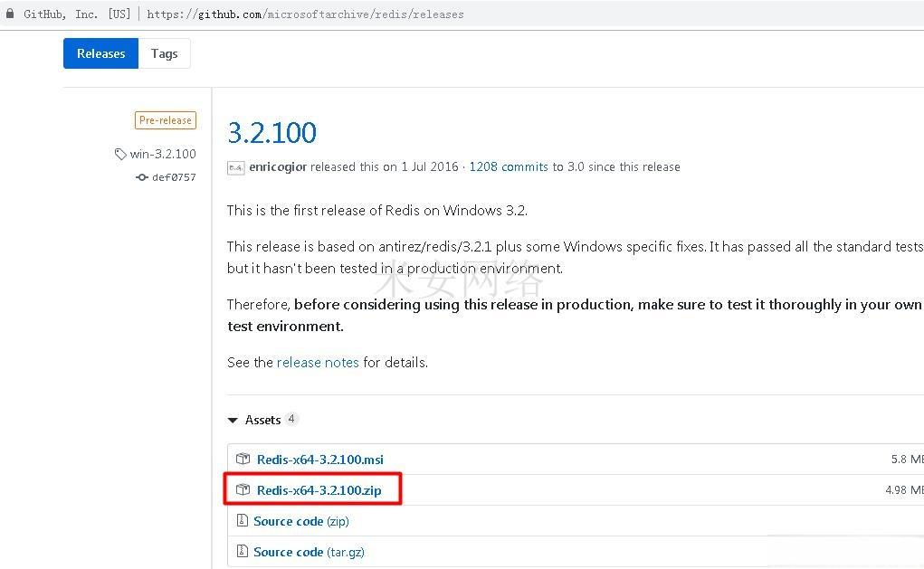
Task: Open the Tags tab
Action: point(165,53)
